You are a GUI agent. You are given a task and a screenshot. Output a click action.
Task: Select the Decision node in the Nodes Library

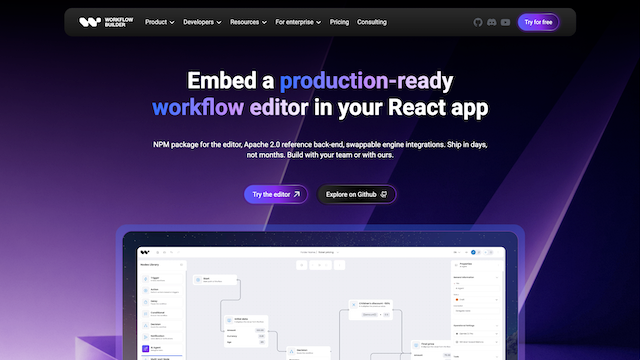pos(162,325)
